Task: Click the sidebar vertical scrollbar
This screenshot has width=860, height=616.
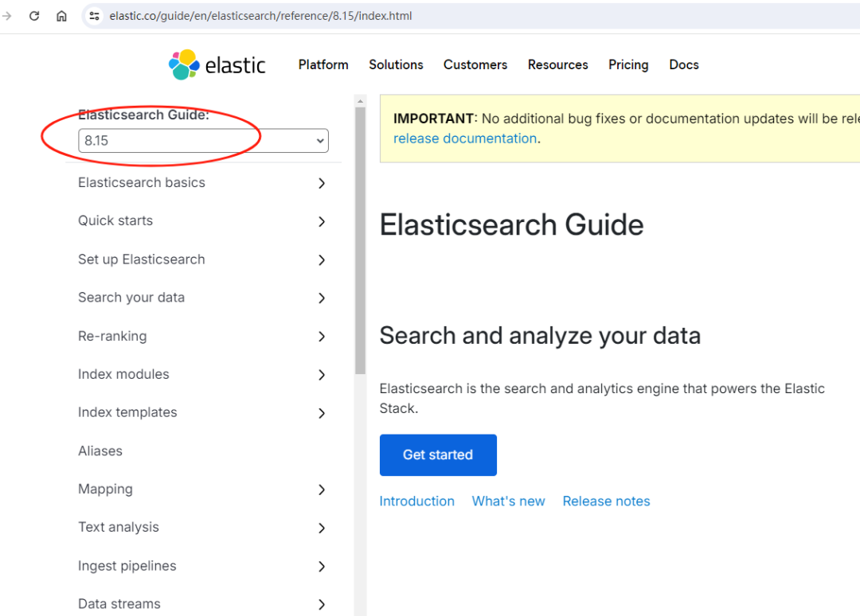Action: (x=360, y=239)
